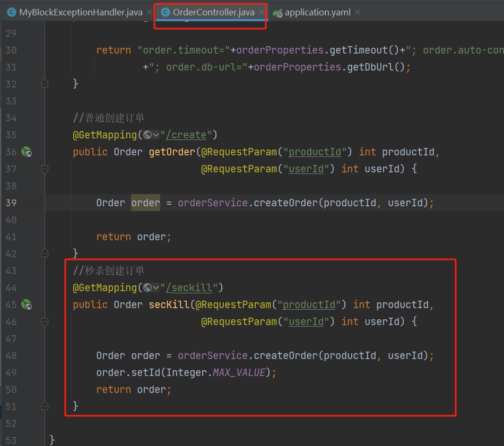Click the "//普通创建订单" comment
Image resolution: width=504 pixels, height=446 pixels.
coord(109,118)
